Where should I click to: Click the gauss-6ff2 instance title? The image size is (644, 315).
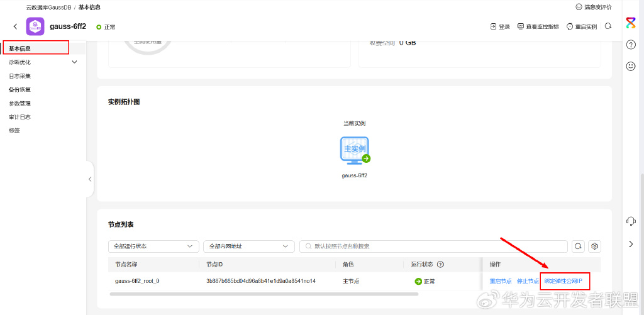click(68, 26)
